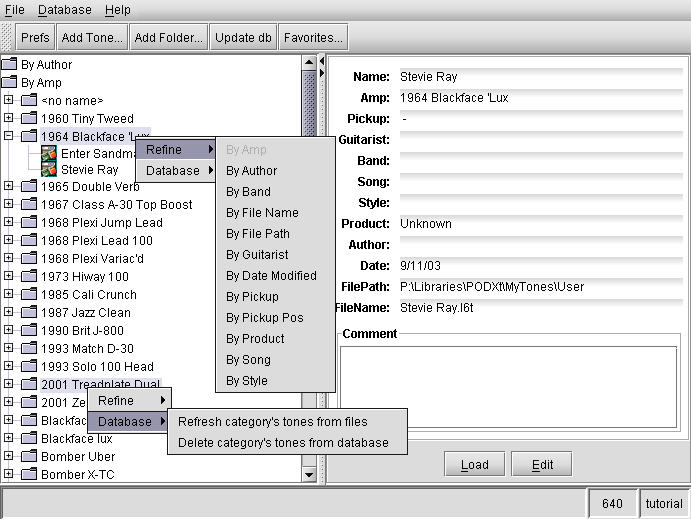Click the Stevie Ray tone file icon
The height and width of the screenshot is (519, 691).
tap(49, 170)
